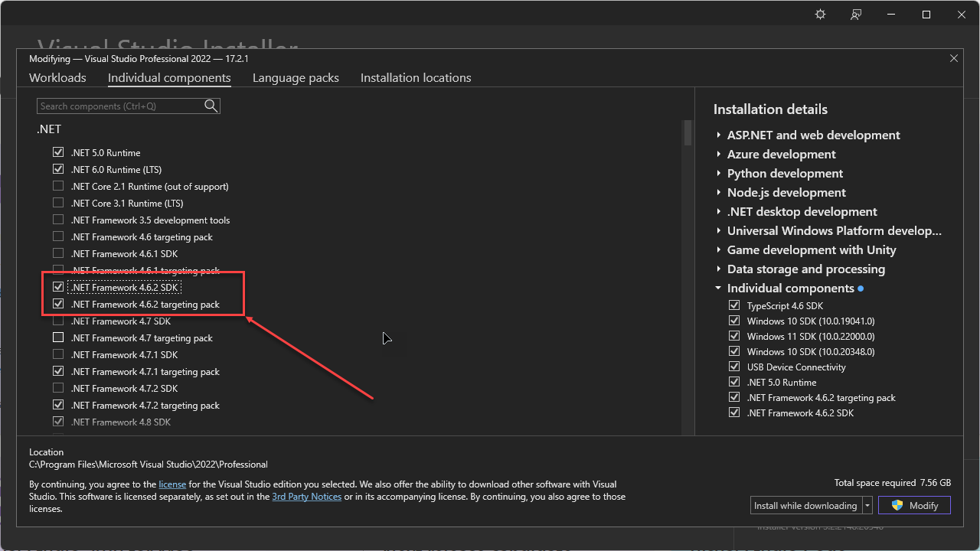Open the license link

tap(172, 484)
